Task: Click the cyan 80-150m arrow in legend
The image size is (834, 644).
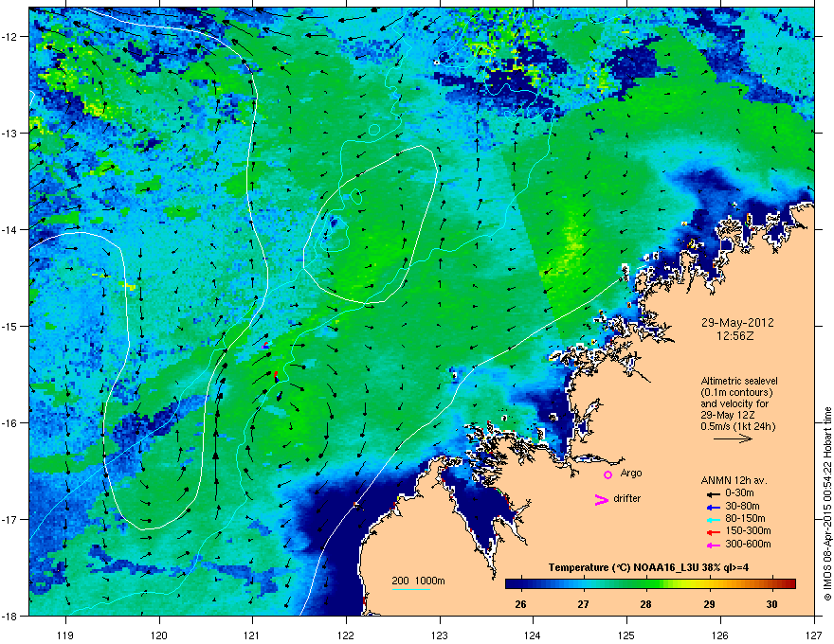Action: (x=713, y=519)
